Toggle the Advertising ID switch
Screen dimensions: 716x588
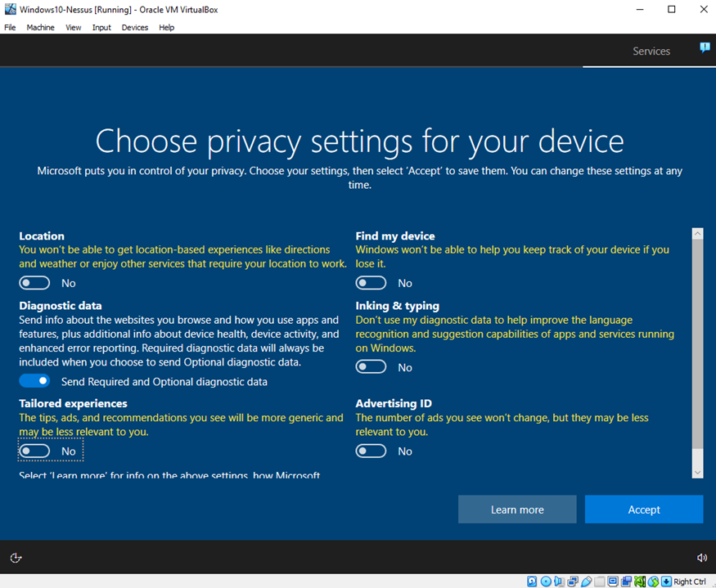pyautogui.click(x=371, y=451)
